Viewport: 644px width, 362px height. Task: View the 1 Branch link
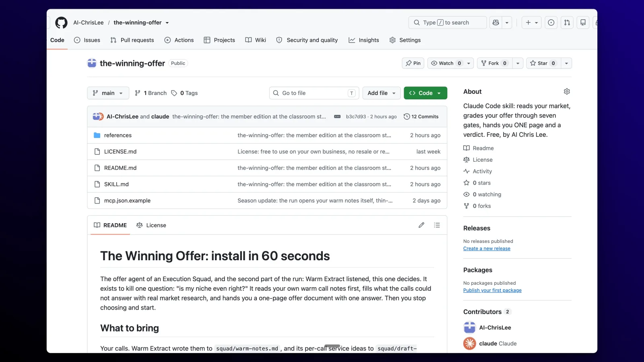(151, 93)
